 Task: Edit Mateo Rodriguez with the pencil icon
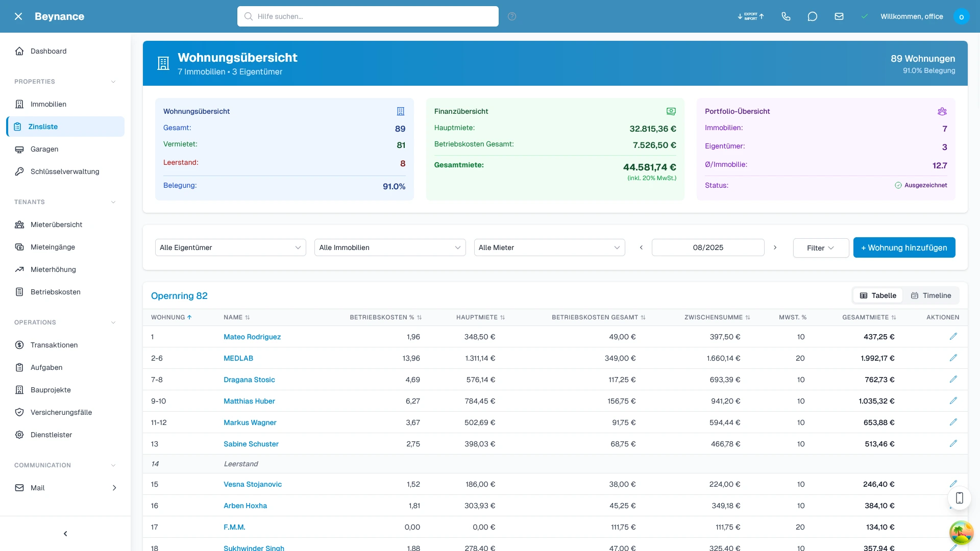coord(953,337)
